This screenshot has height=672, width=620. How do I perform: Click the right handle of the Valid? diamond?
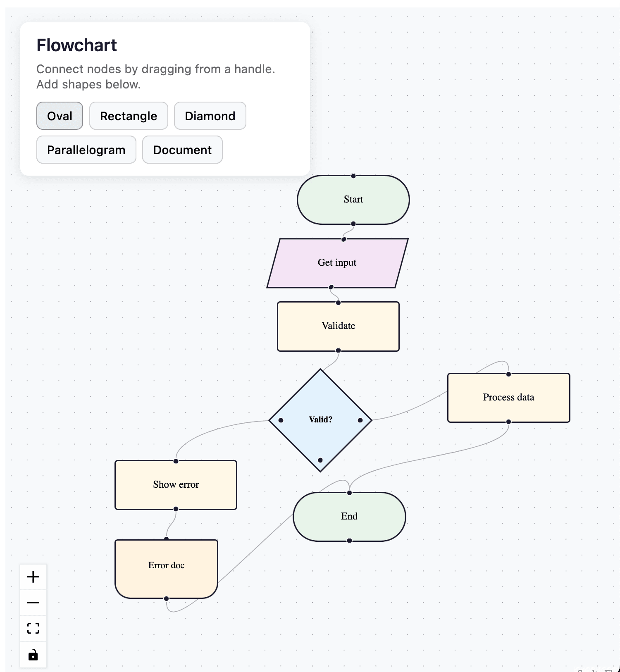point(360,420)
